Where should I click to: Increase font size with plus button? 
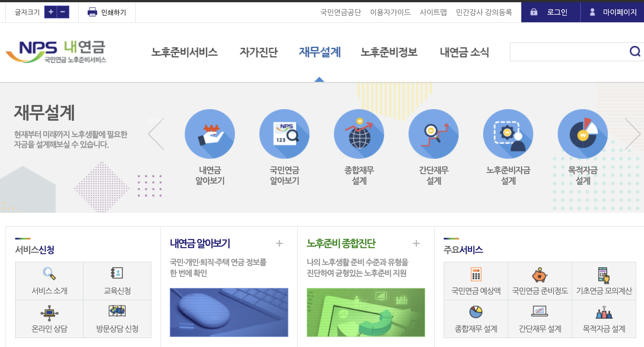pos(51,12)
